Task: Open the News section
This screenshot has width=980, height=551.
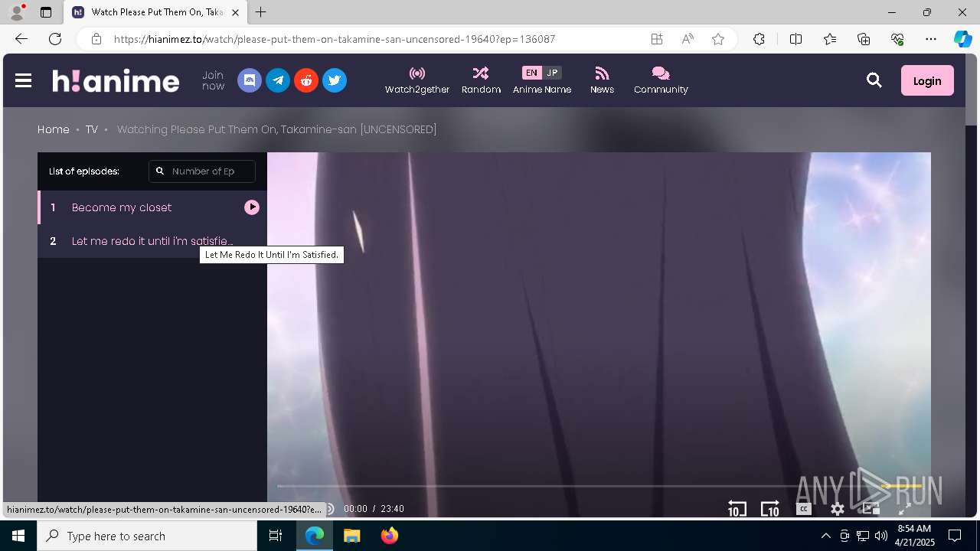Action: pyautogui.click(x=602, y=80)
